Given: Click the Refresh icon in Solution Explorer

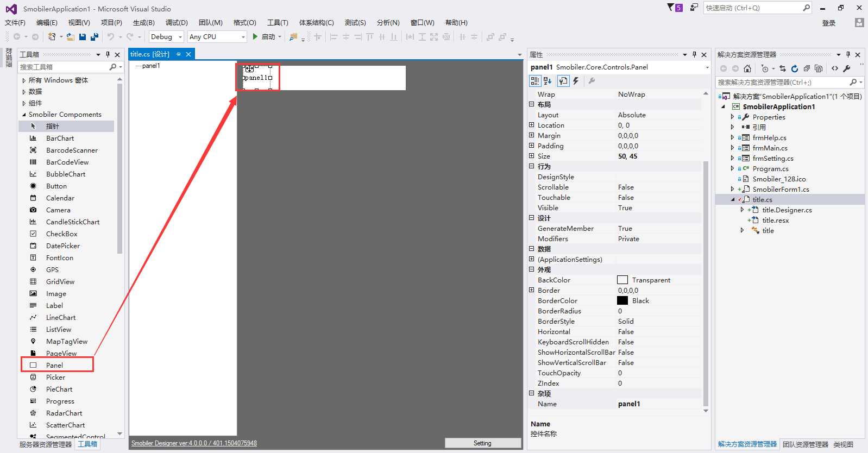Looking at the screenshot, I should pyautogui.click(x=795, y=68).
